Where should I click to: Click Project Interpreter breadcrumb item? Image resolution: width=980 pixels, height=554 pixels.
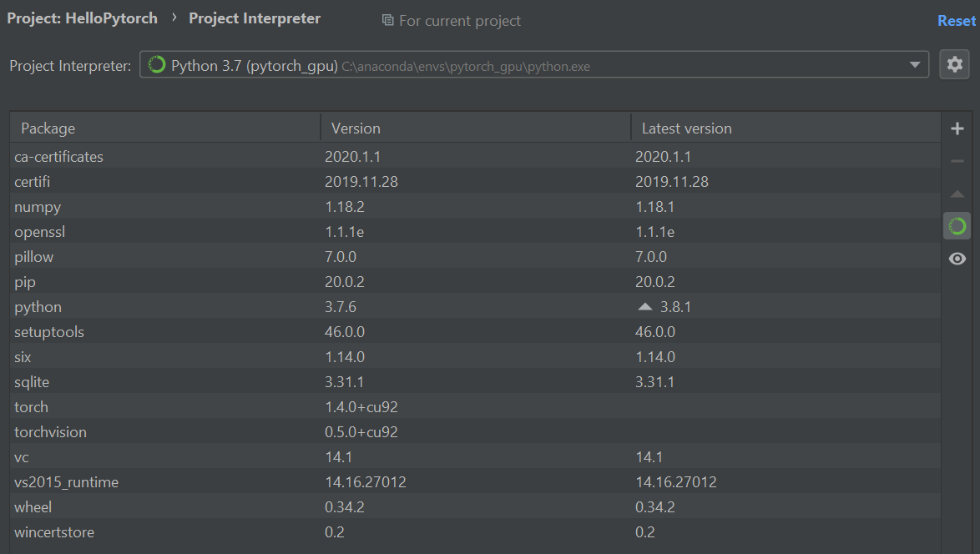(255, 18)
